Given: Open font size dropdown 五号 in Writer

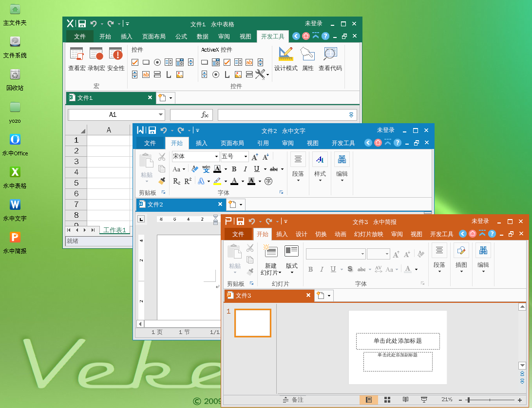Looking at the screenshot, I should (x=246, y=156).
